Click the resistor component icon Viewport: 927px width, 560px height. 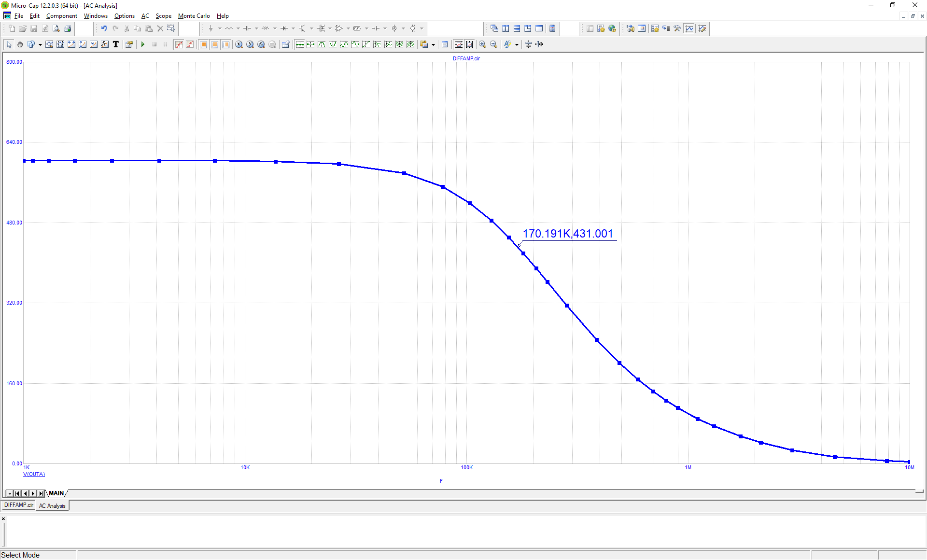[x=229, y=28]
